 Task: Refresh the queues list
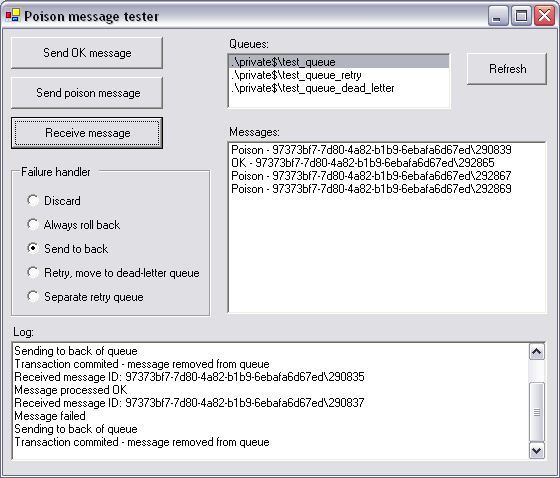[x=507, y=69]
